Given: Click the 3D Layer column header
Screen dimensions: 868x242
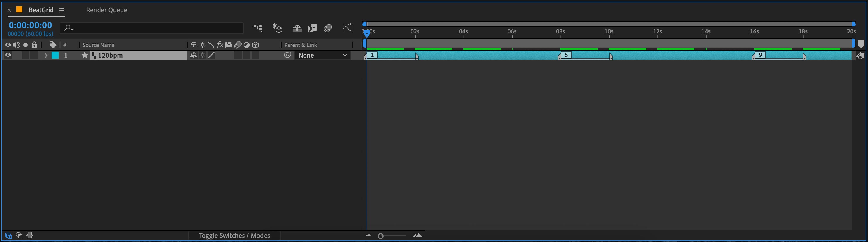Looking at the screenshot, I should 255,45.
